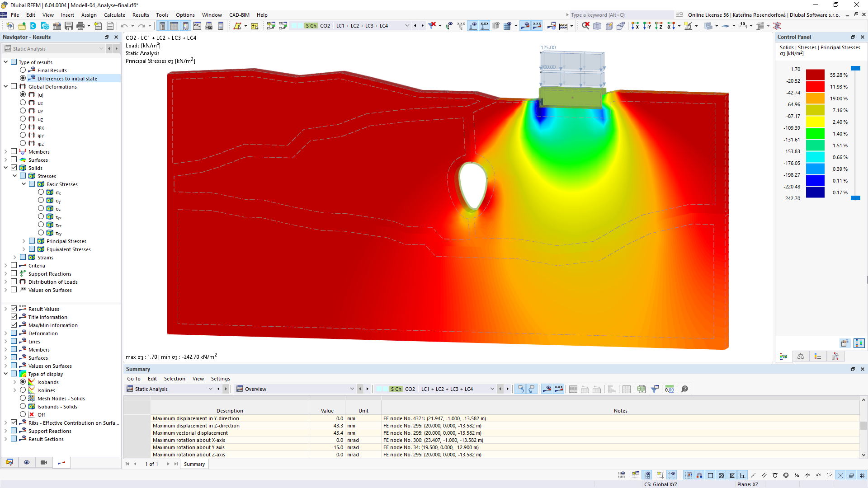Open the Window menu item
The width and height of the screenshot is (868, 488).
pos(212,14)
